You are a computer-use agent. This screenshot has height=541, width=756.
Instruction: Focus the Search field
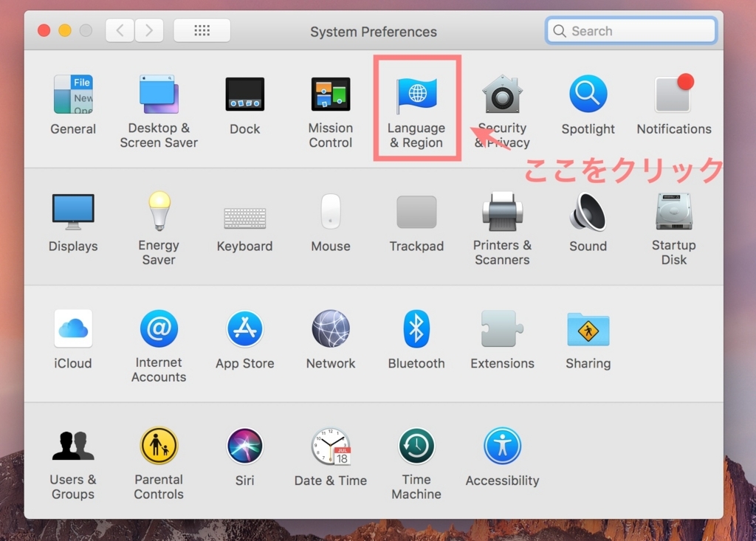tap(631, 31)
